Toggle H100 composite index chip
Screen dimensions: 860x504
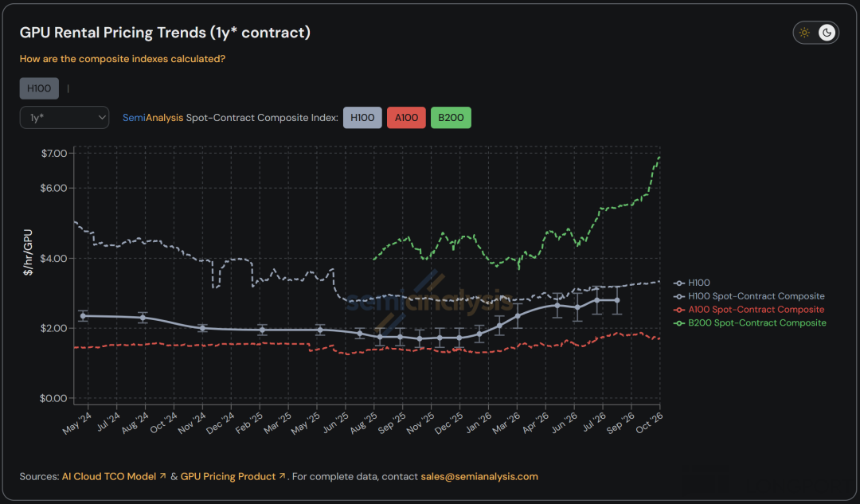(x=362, y=117)
